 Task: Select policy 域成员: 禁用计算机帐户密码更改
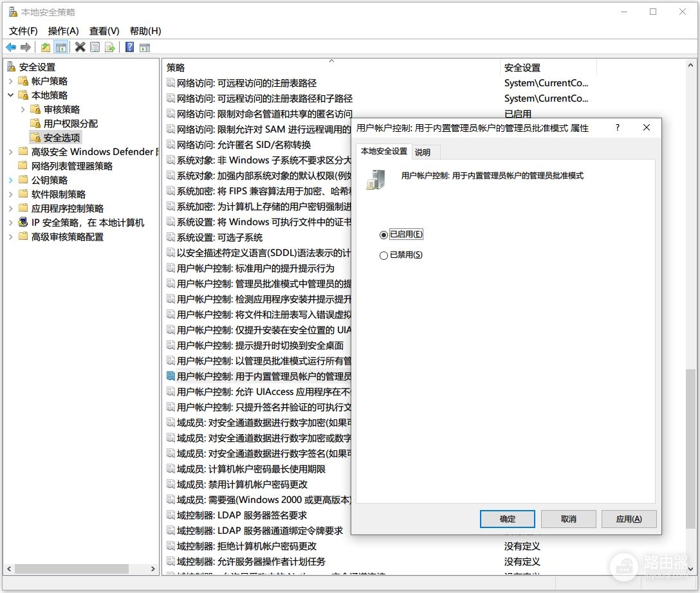click(x=242, y=484)
